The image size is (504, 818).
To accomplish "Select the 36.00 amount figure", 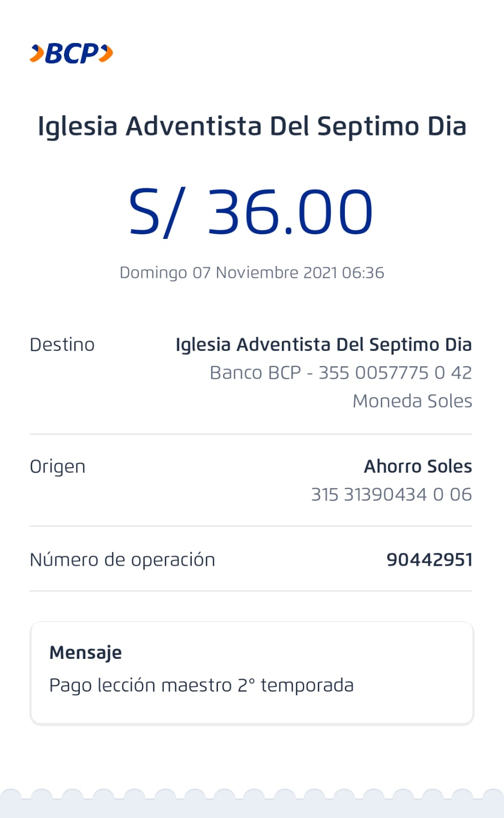I will click(x=290, y=212).
